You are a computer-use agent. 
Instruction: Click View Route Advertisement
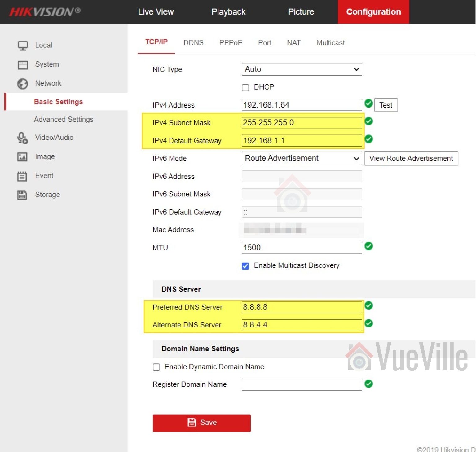pos(411,158)
